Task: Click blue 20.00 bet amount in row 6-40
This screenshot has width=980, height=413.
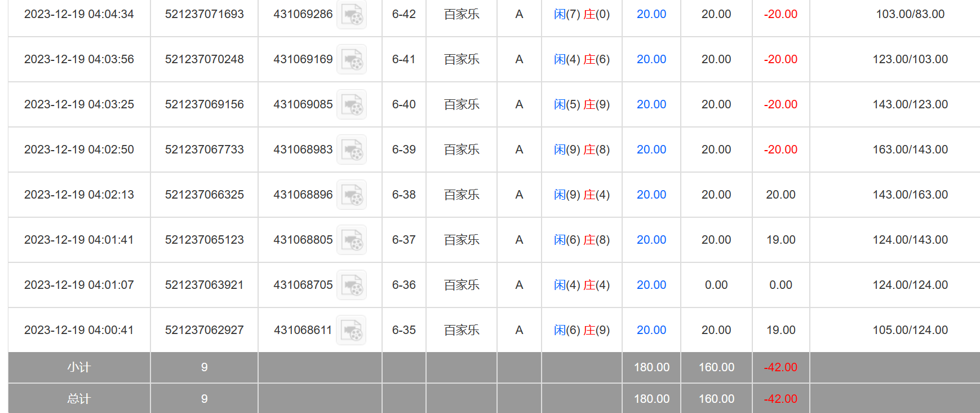Action: pyautogui.click(x=651, y=104)
